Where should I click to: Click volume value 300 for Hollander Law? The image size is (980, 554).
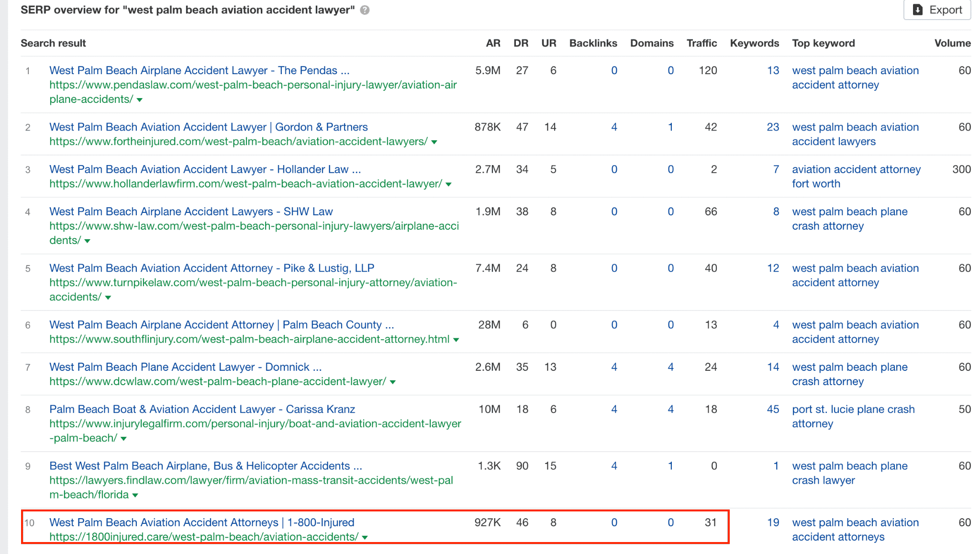[x=961, y=169]
